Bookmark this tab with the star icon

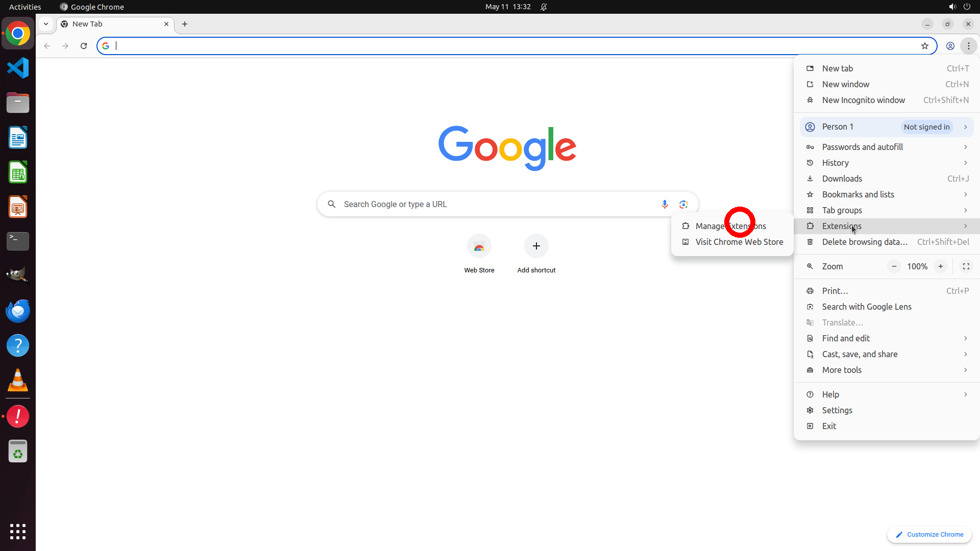click(x=924, y=46)
